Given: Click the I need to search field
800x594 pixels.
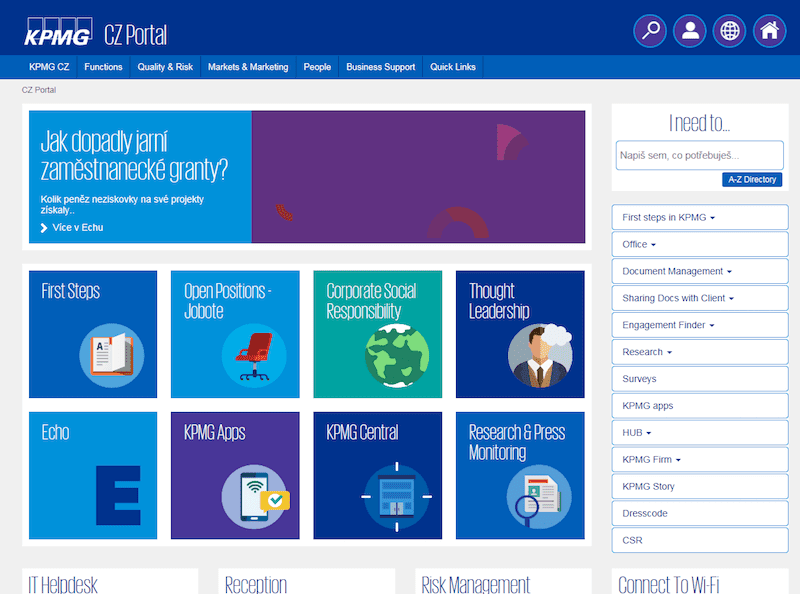Looking at the screenshot, I should coord(699,155).
